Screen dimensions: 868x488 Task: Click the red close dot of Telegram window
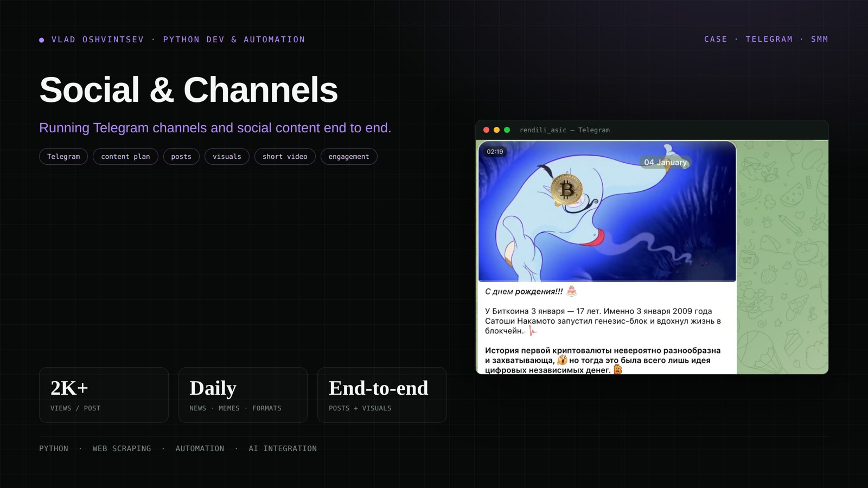pos(486,130)
